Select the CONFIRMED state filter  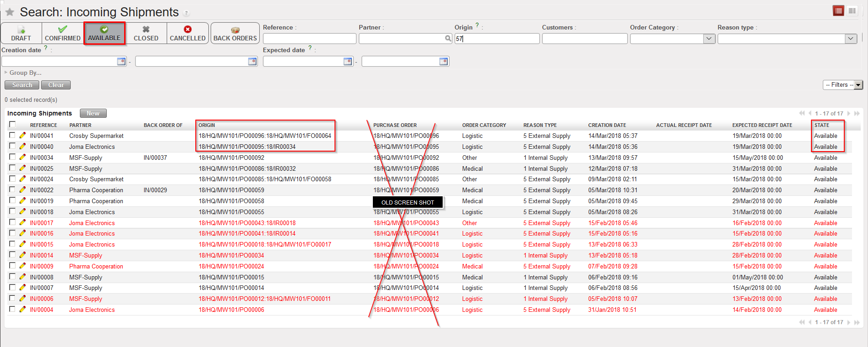coord(63,33)
